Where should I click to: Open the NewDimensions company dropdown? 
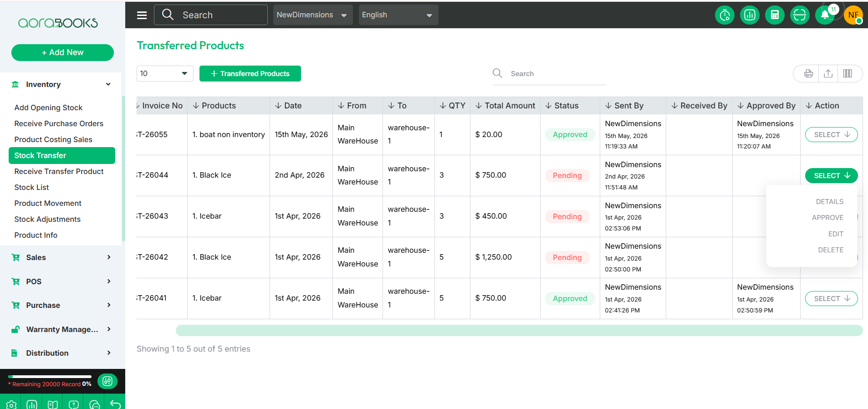tap(313, 15)
